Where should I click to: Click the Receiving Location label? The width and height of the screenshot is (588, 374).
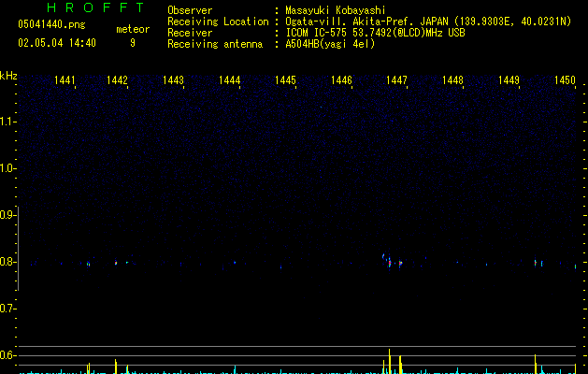coord(218,22)
